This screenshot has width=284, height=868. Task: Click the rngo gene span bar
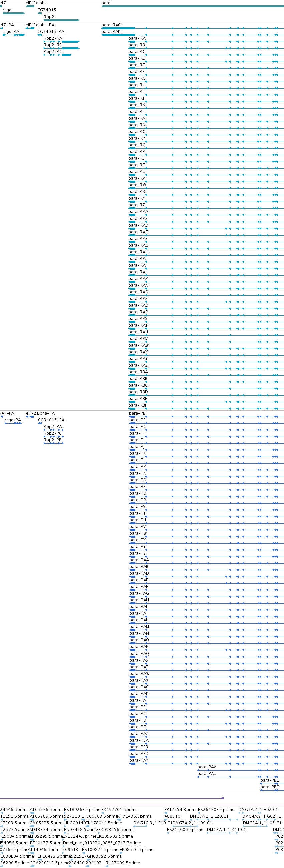click(14, 13)
